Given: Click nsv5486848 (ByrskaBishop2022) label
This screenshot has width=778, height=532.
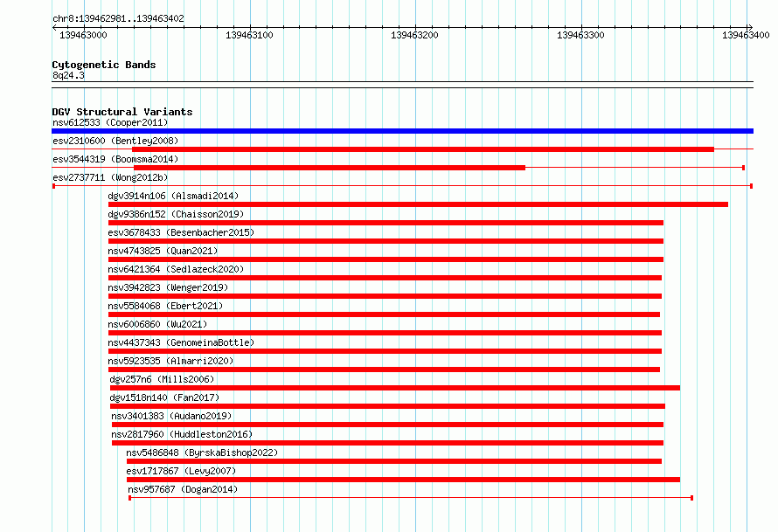Looking at the screenshot, I should coord(202,453).
